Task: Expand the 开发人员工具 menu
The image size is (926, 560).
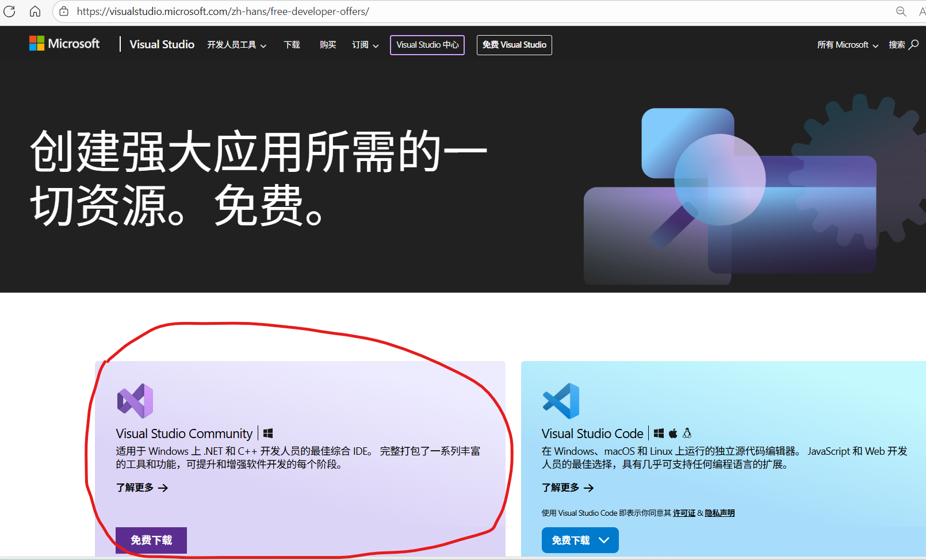Action: pos(237,45)
